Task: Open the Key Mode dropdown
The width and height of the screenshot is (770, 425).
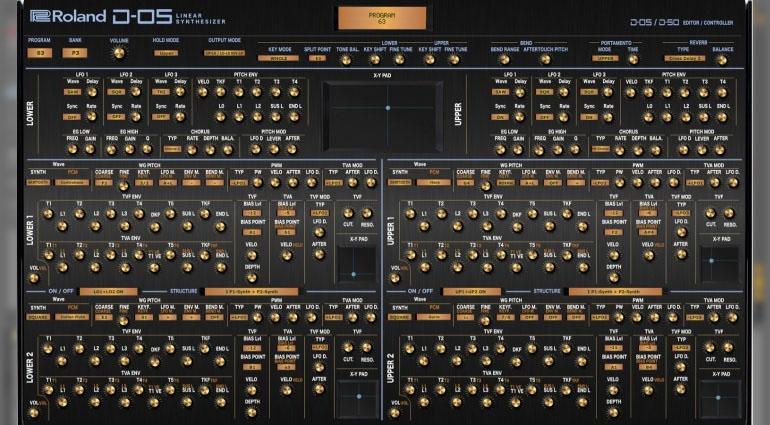Action: [278, 59]
